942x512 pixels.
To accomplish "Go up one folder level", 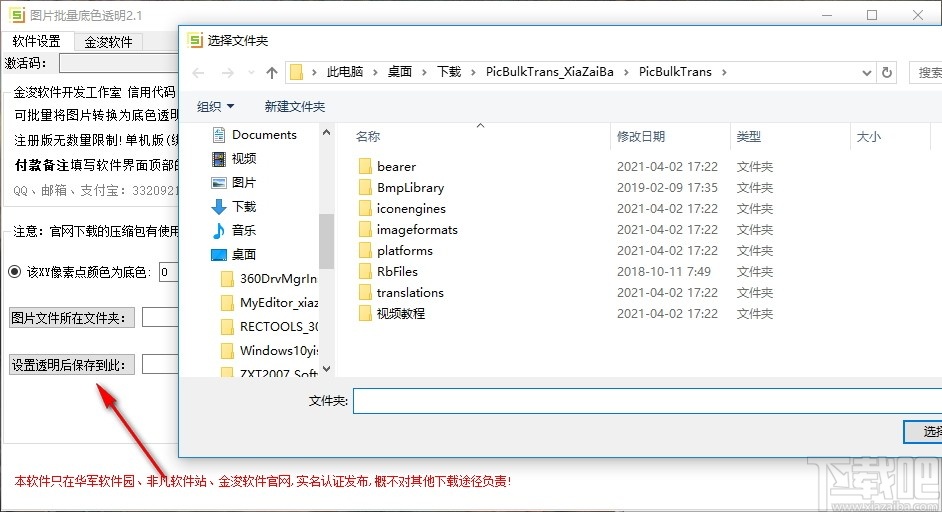I will click(x=272, y=73).
